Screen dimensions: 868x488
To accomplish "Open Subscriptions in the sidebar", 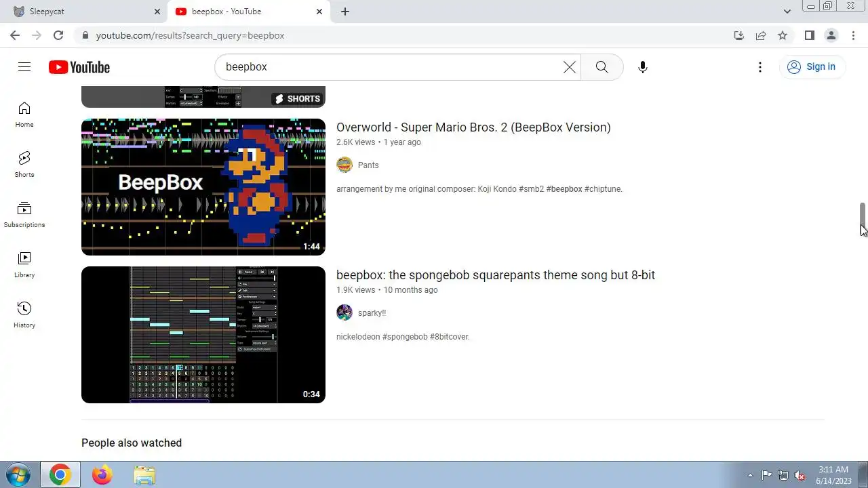I will [x=24, y=215].
